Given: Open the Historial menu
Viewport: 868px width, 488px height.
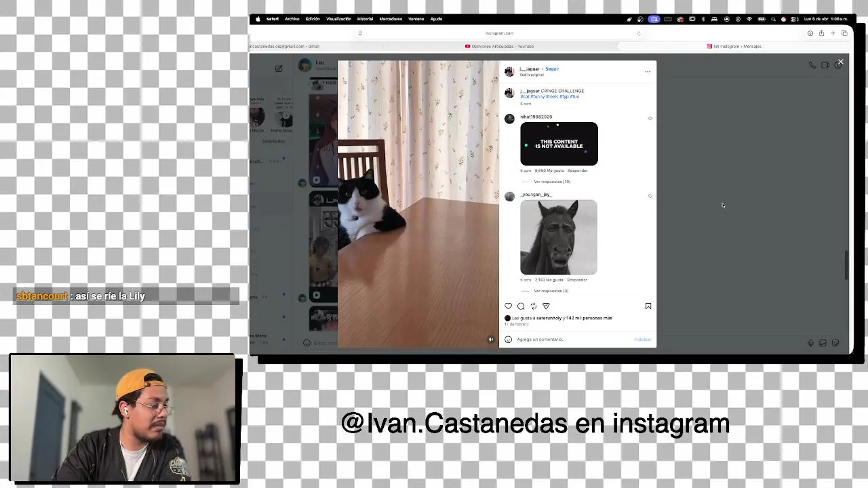Looking at the screenshot, I should pos(365,19).
